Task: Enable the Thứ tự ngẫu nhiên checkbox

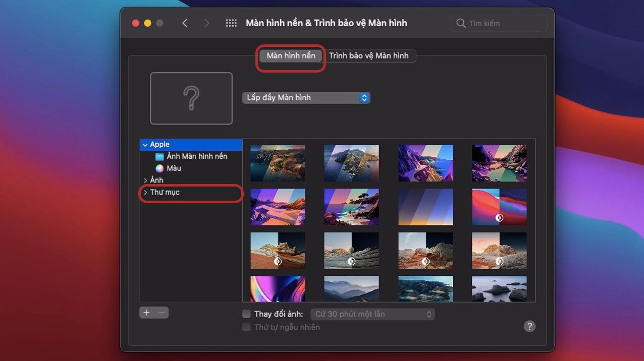Action: 246,327
